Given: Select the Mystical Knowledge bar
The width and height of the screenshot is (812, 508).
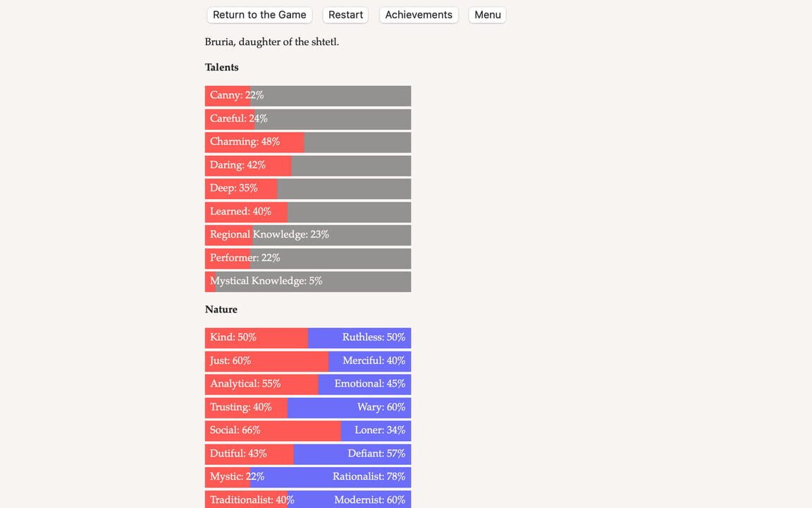Looking at the screenshot, I should click(308, 281).
